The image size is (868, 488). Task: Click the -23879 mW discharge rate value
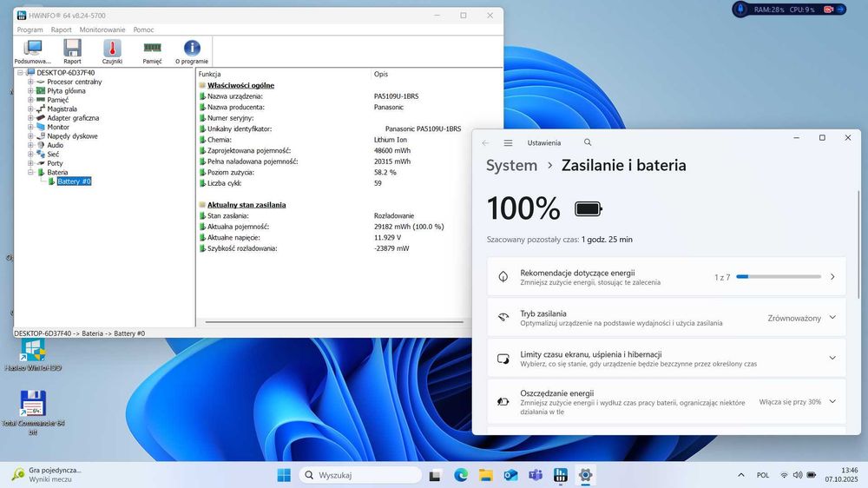tap(391, 248)
